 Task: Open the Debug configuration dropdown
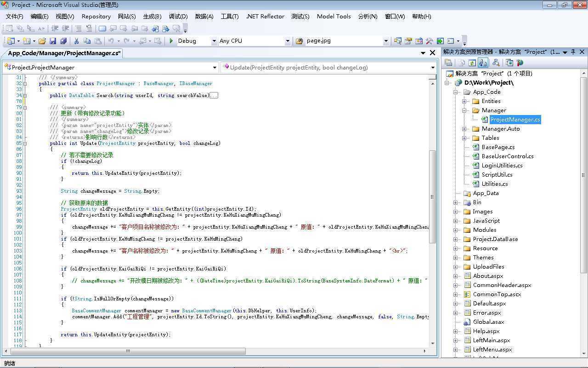click(214, 41)
